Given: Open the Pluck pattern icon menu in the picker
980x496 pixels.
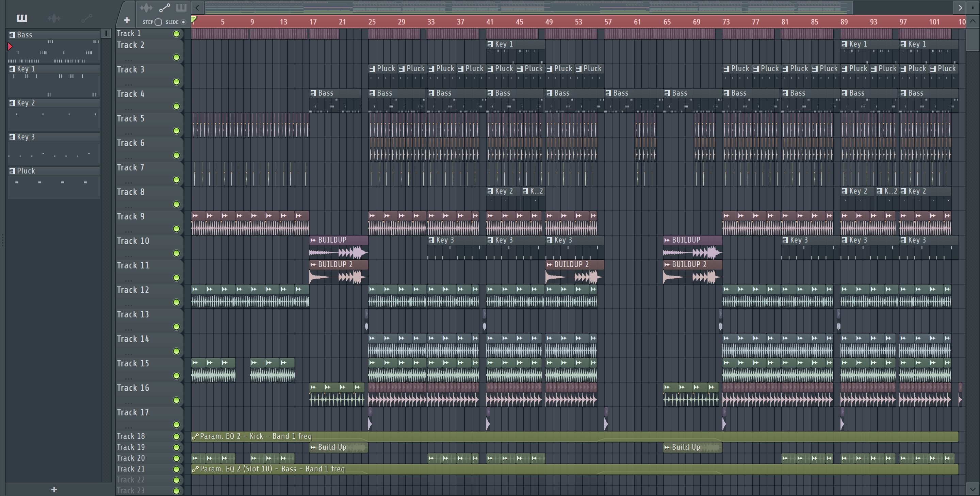Looking at the screenshot, I should point(12,171).
